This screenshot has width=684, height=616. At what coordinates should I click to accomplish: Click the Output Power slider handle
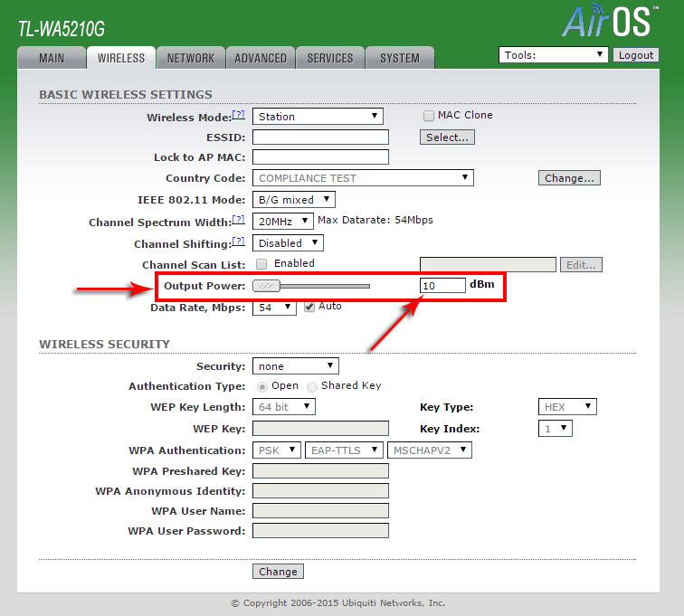click(266, 286)
